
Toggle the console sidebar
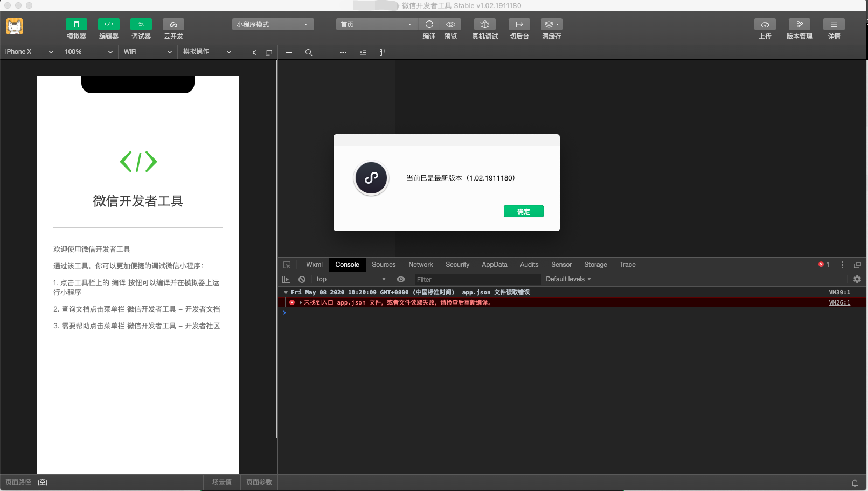coord(287,279)
